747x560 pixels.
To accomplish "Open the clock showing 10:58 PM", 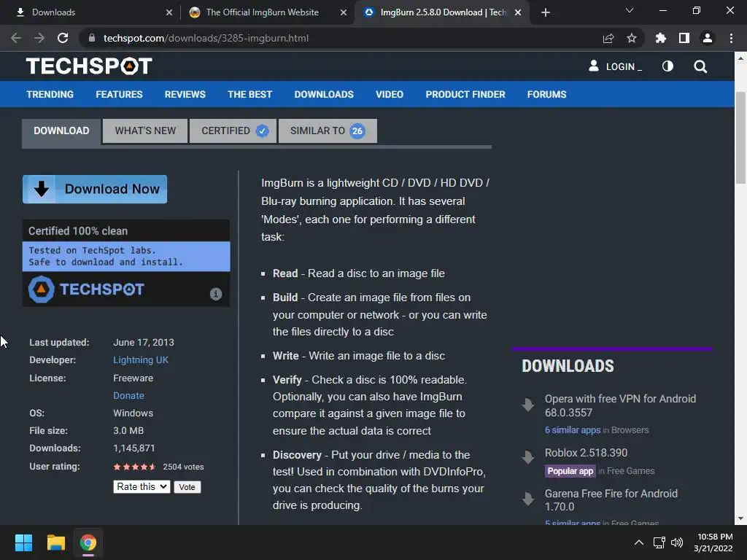I will pos(713,542).
